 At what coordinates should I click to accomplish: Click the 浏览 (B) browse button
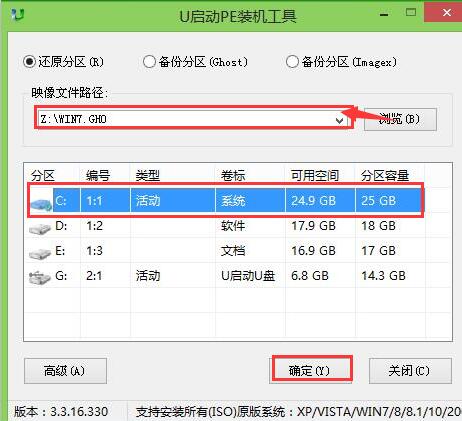pos(400,119)
